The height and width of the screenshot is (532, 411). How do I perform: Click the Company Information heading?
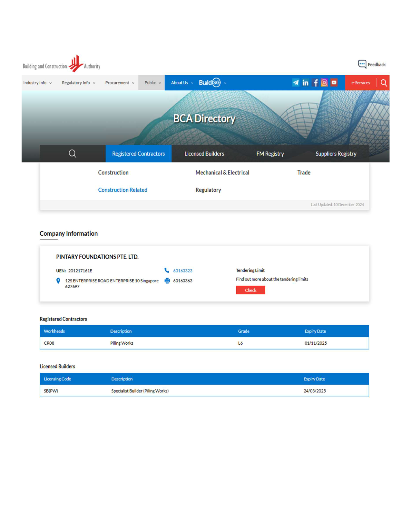69,233
